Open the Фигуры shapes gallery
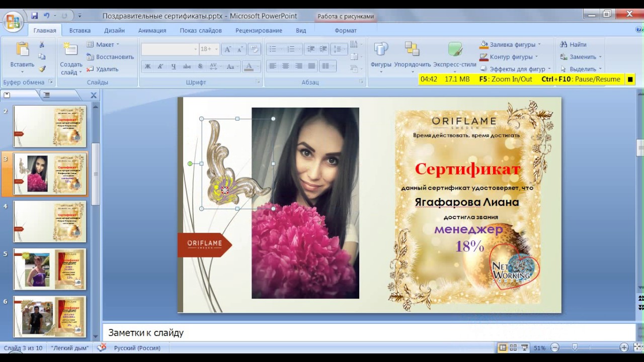644x362 pixels. tap(381, 56)
